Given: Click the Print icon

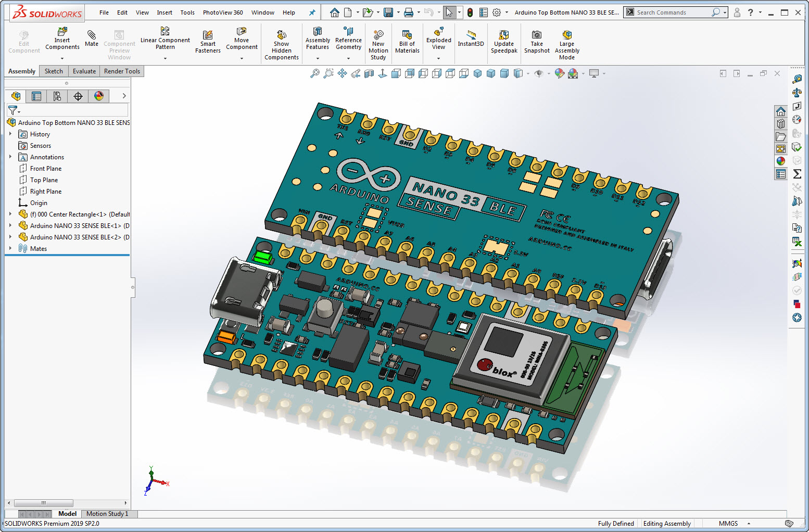Looking at the screenshot, I should [x=409, y=12].
